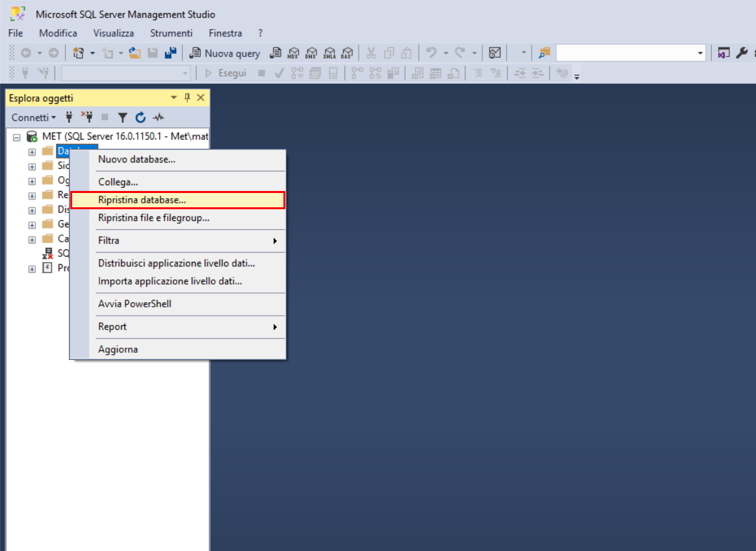Screen dimensions: 756x551
Task: Choose Collega... in the context menu
Action: point(178,182)
